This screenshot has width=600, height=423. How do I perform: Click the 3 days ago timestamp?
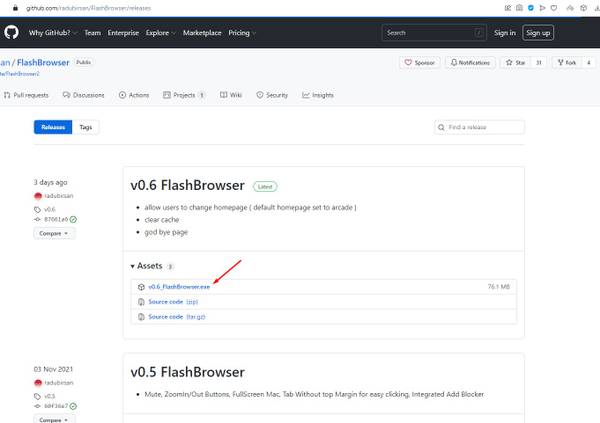[51, 182]
